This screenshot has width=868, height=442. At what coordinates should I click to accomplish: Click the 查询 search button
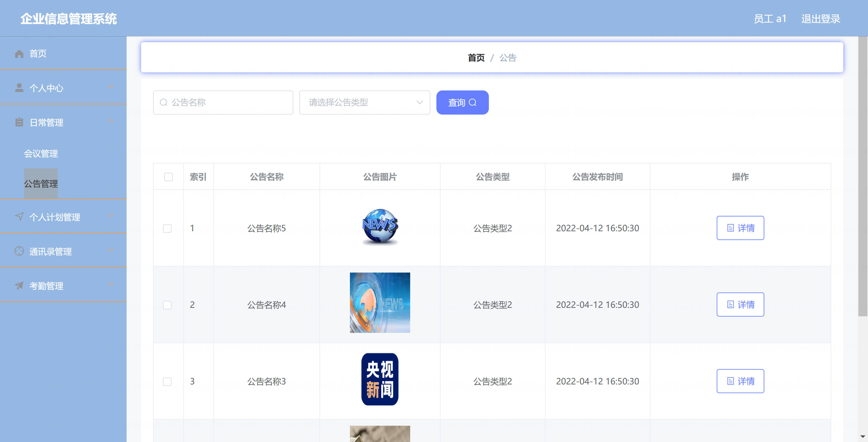click(x=462, y=102)
